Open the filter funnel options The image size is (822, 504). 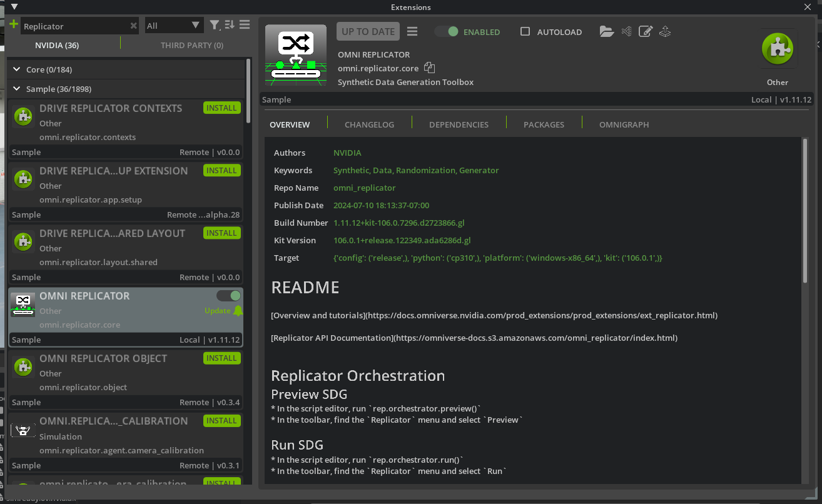(215, 25)
